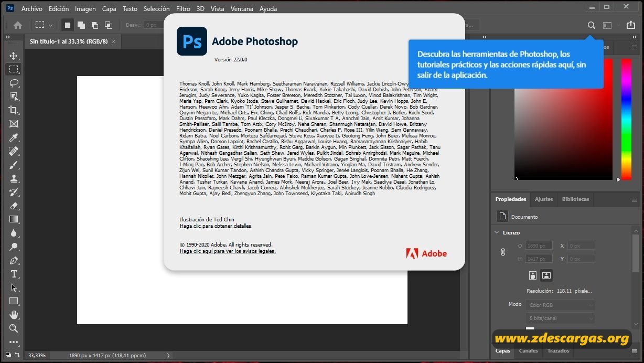Open the Layers panel options menu
This screenshot has width=644, height=363.
coord(635,351)
